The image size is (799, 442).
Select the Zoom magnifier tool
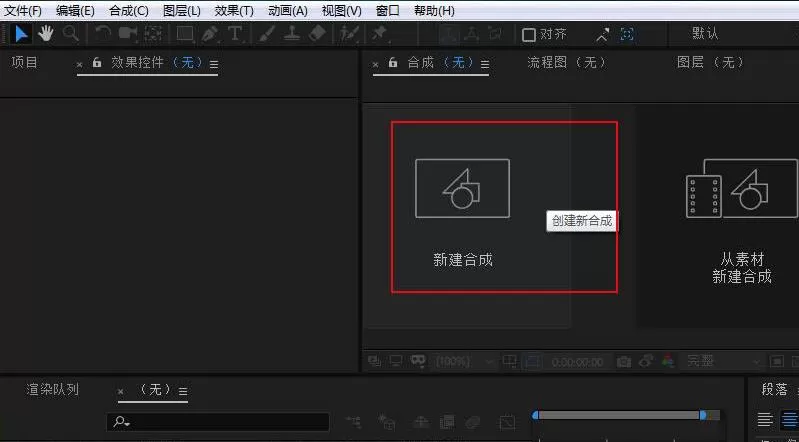(x=71, y=34)
